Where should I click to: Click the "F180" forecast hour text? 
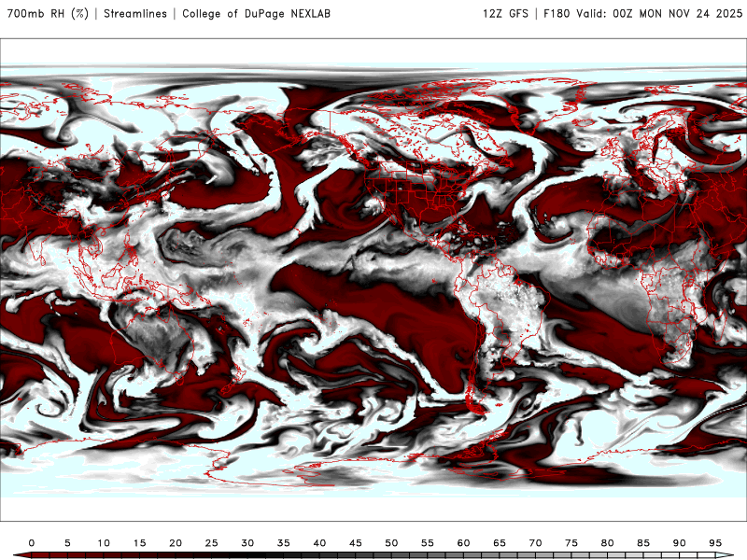pos(557,13)
